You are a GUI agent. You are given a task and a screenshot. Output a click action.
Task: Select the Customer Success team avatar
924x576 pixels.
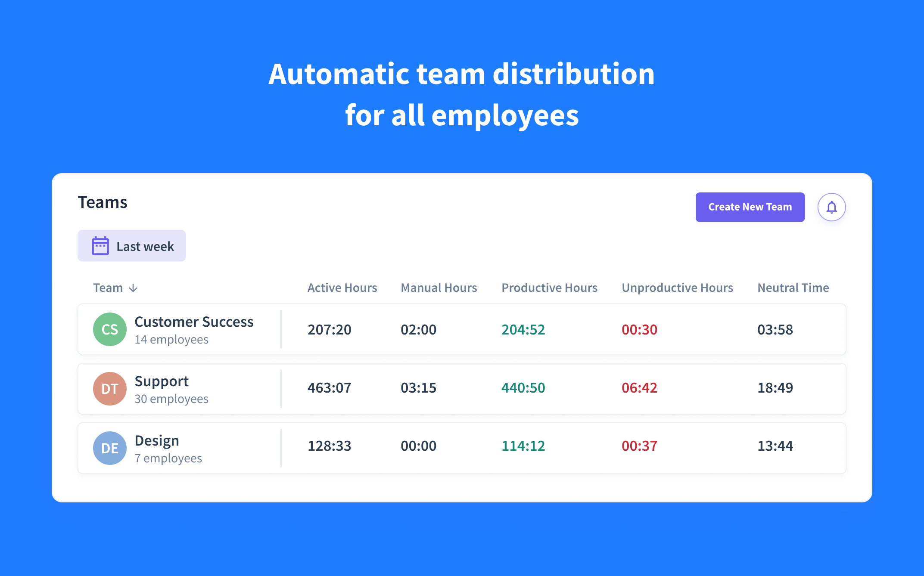pyautogui.click(x=109, y=329)
